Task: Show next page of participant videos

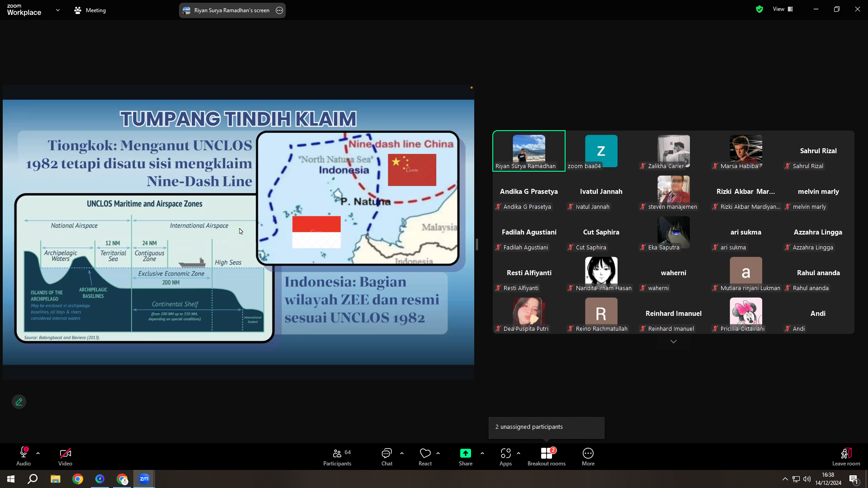Action: pyautogui.click(x=674, y=342)
